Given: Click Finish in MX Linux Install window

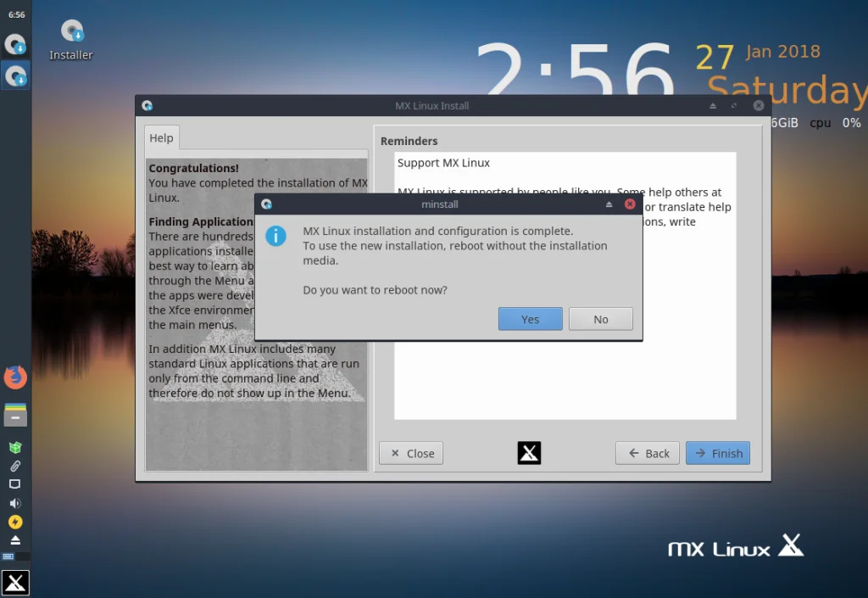Looking at the screenshot, I should coord(718,453).
